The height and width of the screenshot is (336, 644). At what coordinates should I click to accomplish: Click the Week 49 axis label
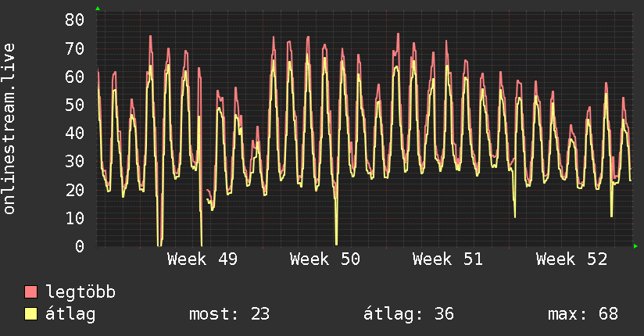pos(202,259)
